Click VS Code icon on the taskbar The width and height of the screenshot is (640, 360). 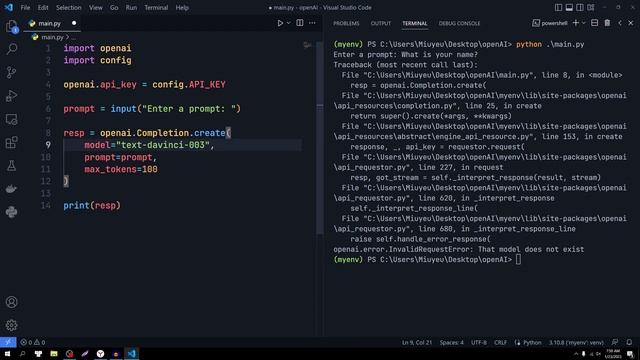[131, 354]
